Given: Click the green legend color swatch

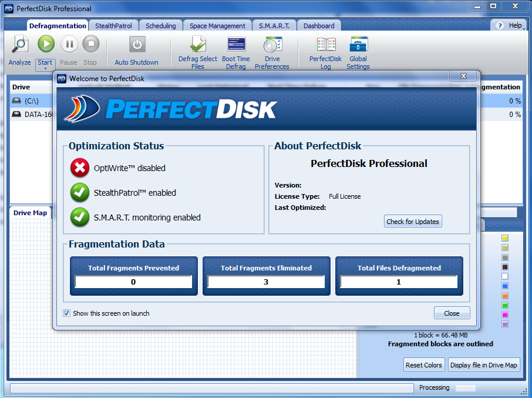Looking at the screenshot, I should pyautogui.click(x=505, y=305).
